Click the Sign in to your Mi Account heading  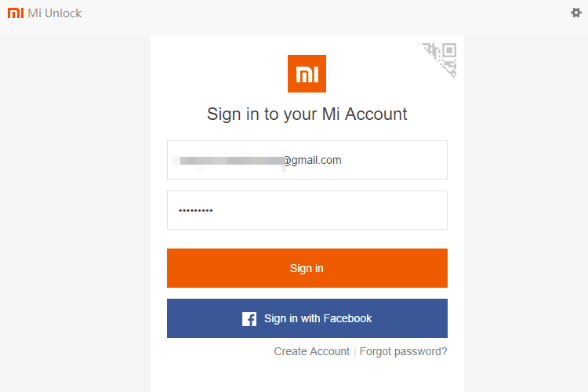(307, 114)
